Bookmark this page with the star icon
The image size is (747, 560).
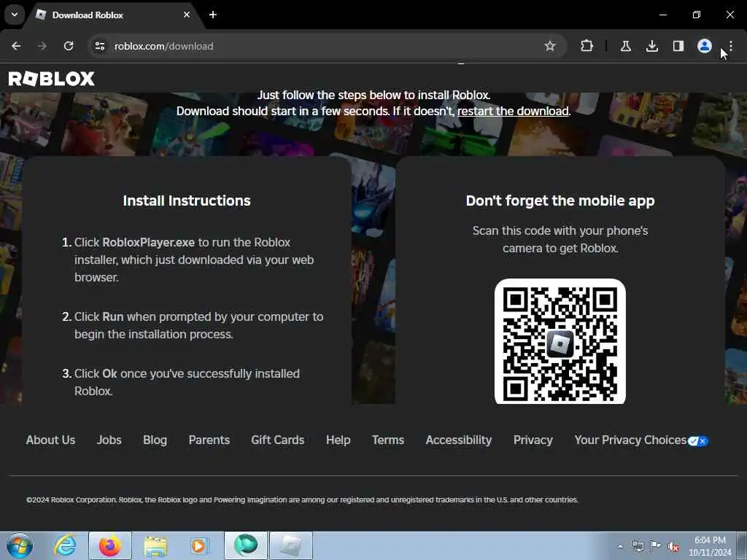(x=550, y=46)
